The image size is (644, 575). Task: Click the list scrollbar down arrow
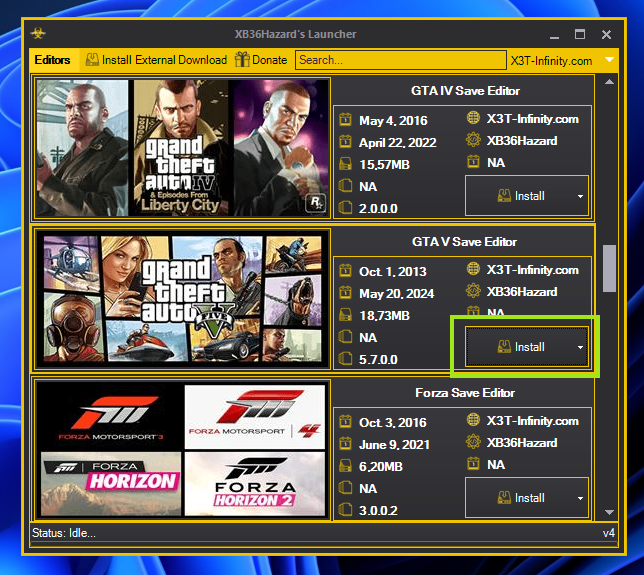[610, 512]
